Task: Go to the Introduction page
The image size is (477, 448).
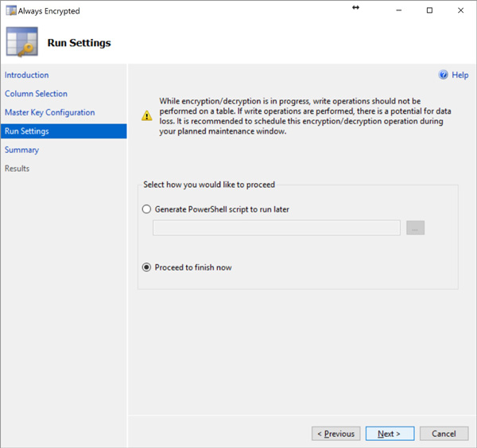Action: (26, 75)
